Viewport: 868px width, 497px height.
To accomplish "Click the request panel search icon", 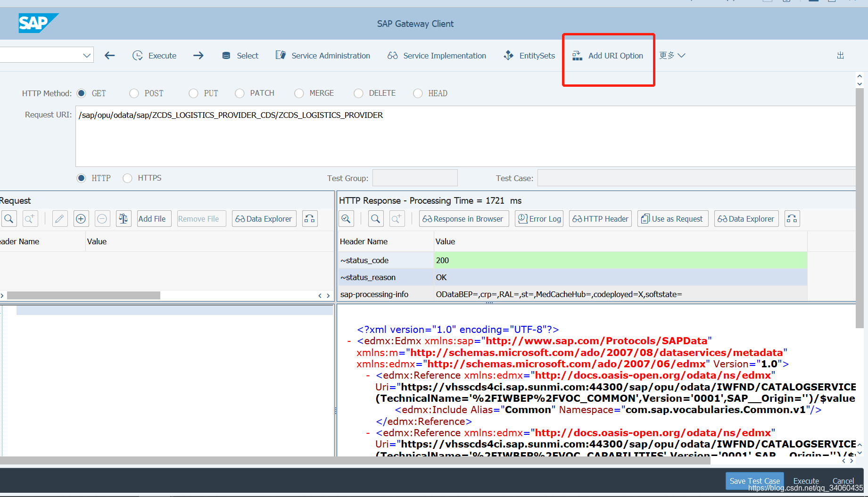I will tap(9, 219).
